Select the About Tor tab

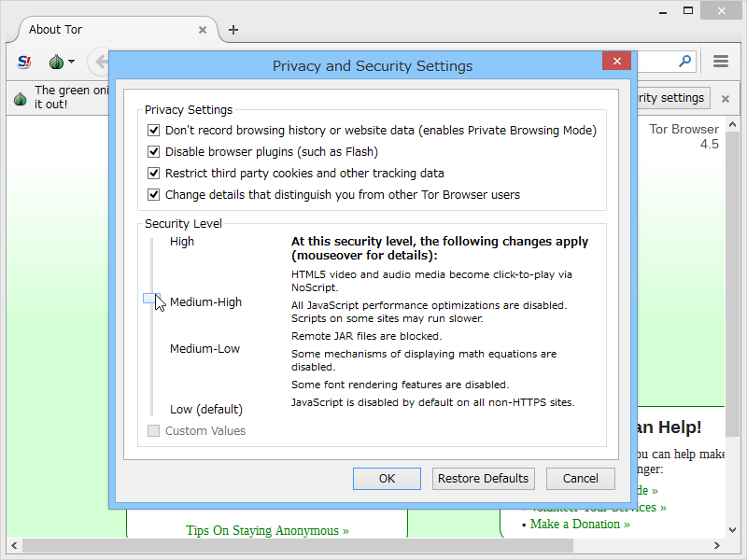103,29
